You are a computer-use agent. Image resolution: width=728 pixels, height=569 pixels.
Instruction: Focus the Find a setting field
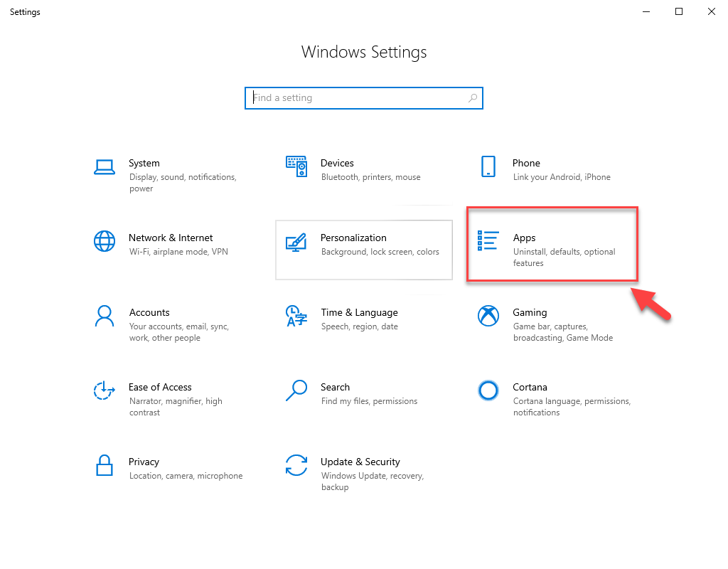pyautogui.click(x=364, y=98)
